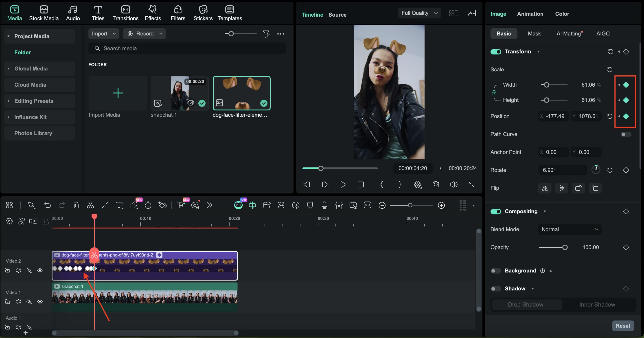Open the Text tool in the timeline toolbar
Viewport: 644px width, 338px height.
tap(119, 205)
